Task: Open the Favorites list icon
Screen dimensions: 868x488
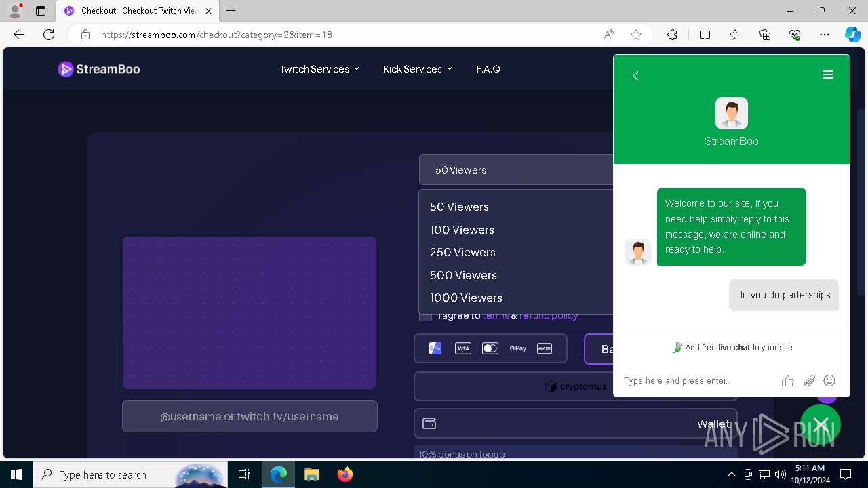Action: click(735, 35)
